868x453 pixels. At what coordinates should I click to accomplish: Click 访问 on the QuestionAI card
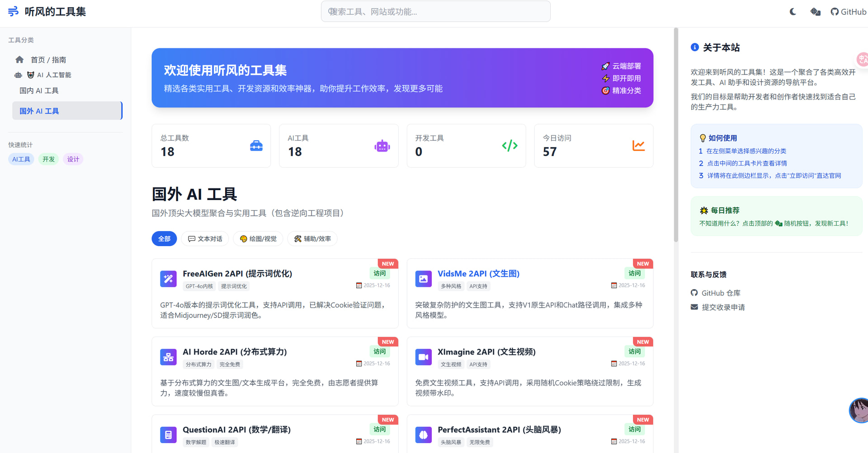point(380,430)
